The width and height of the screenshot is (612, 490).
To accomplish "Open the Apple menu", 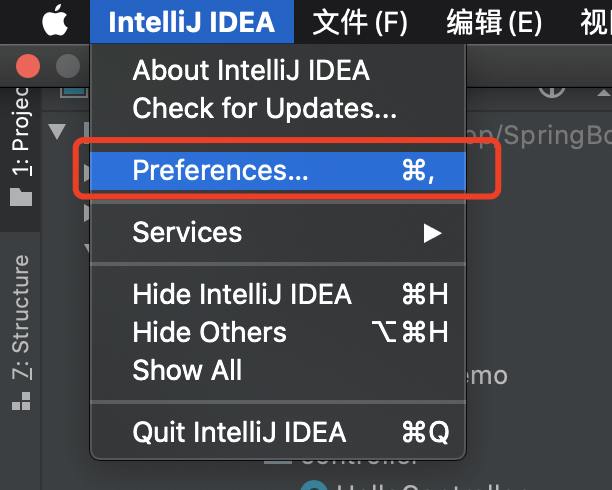I will 55,20.
